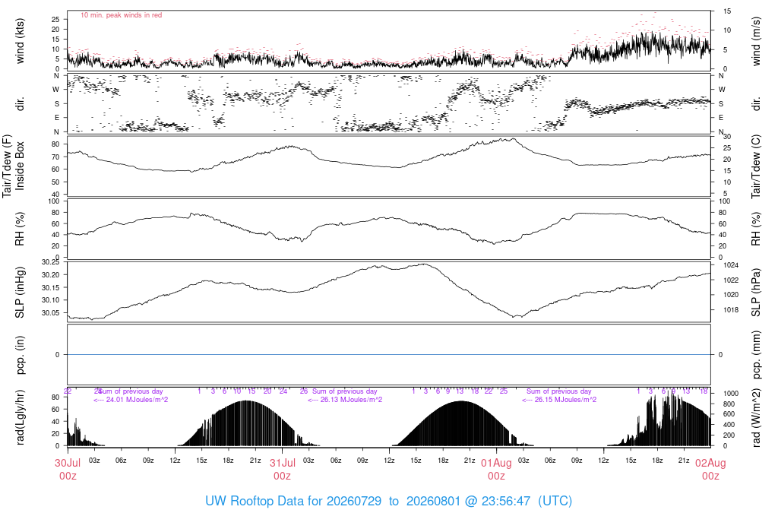Click the '01Aug 00z' date label
This screenshot has width=778, height=532.
coord(496,469)
